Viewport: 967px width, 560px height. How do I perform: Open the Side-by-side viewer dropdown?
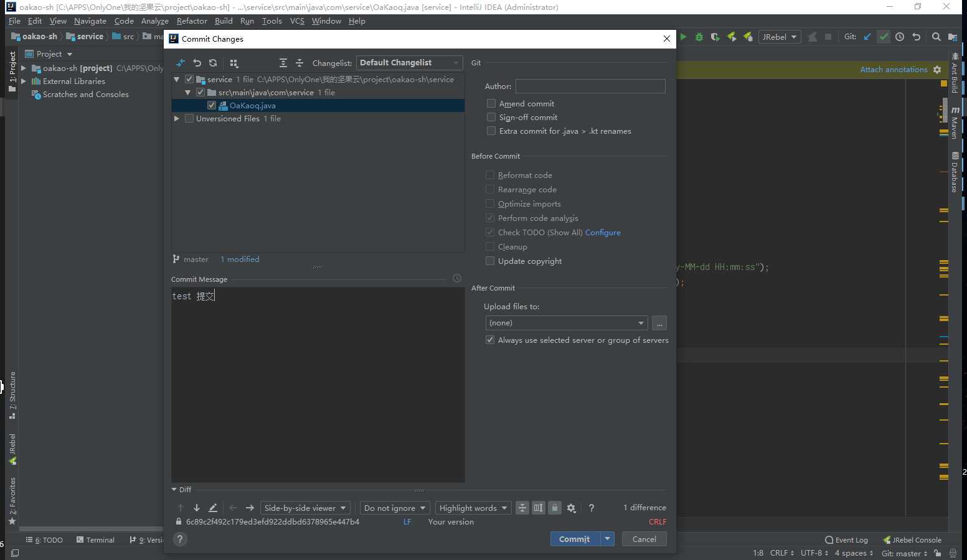pos(305,508)
